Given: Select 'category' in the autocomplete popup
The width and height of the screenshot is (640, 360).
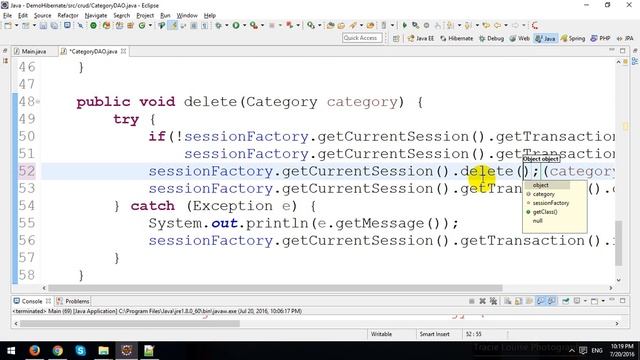Looking at the screenshot, I should click(x=544, y=194).
